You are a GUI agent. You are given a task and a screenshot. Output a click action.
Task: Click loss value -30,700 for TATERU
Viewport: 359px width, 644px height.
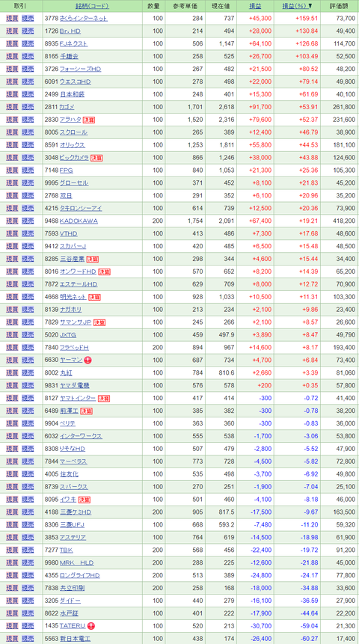point(262,626)
